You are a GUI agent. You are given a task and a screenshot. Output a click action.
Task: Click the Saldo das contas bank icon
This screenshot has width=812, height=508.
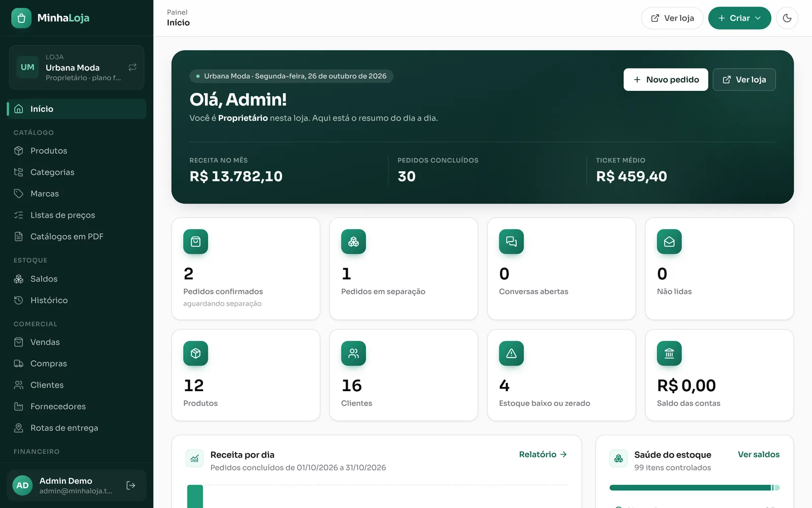tap(669, 354)
